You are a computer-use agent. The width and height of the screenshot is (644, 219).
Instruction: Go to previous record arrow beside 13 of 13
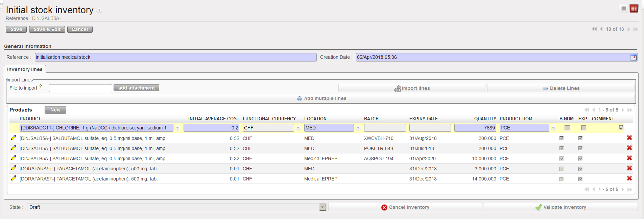pos(601,29)
